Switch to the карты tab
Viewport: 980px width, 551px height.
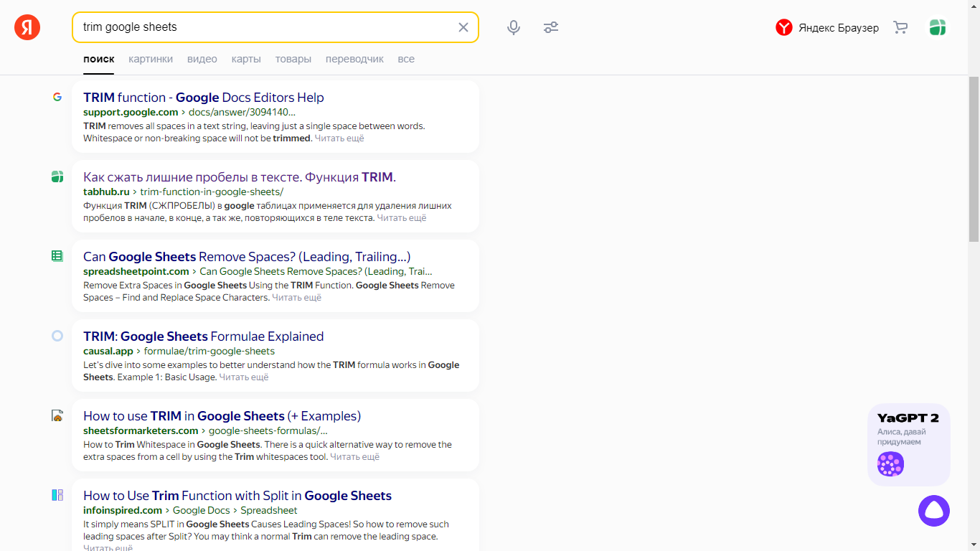(246, 59)
